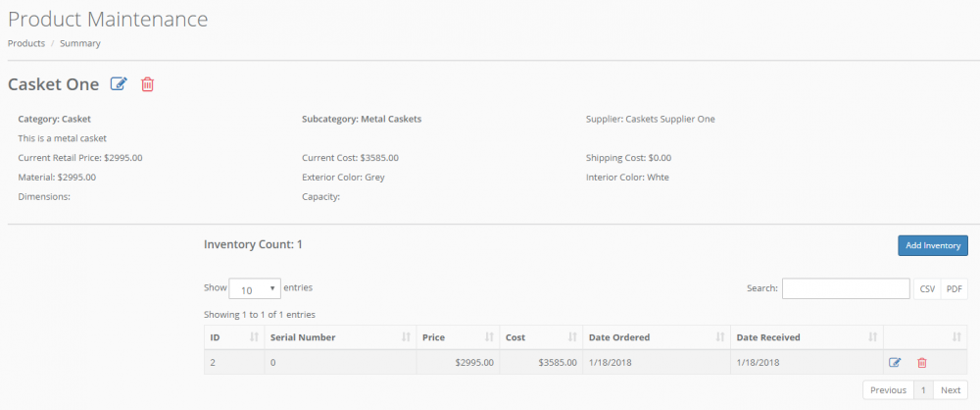Delete inventory row with ID 2
980x410 pixels.
pyautogui.click(x=921, y=363)
